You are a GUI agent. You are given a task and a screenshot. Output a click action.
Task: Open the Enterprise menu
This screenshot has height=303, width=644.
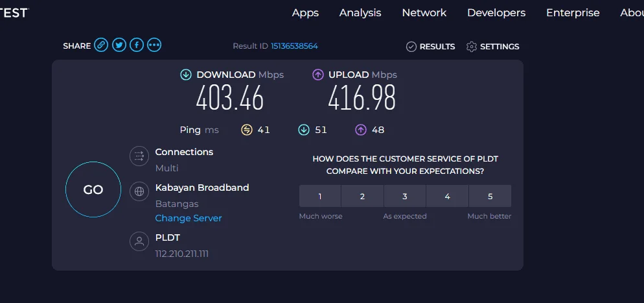coord(573,13)
